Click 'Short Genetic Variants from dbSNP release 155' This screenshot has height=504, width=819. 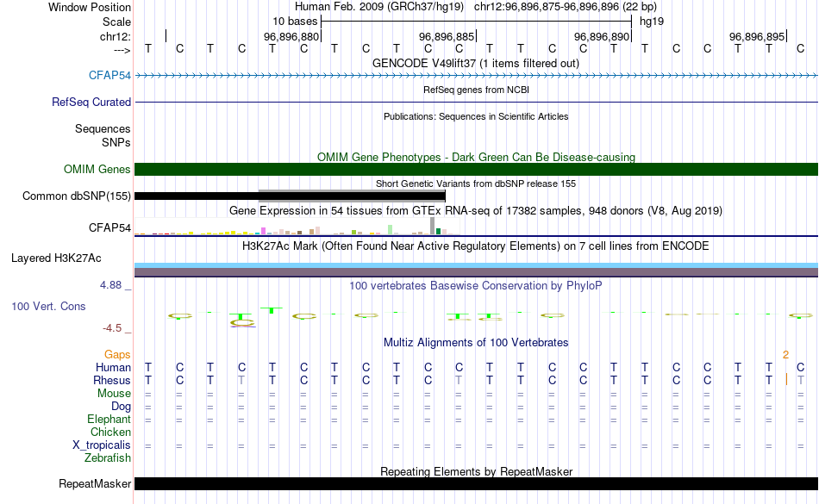pyautogui.click(x=476, y=184)
